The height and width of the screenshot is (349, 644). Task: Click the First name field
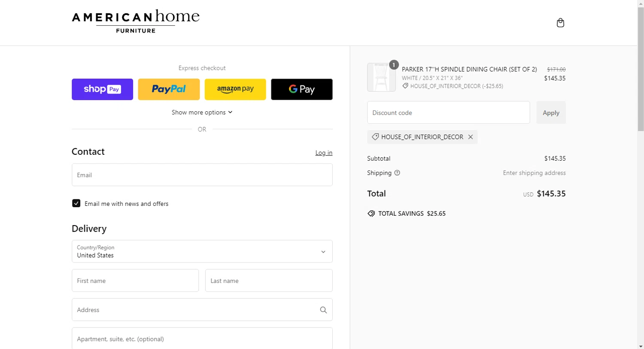coord(135,281)
